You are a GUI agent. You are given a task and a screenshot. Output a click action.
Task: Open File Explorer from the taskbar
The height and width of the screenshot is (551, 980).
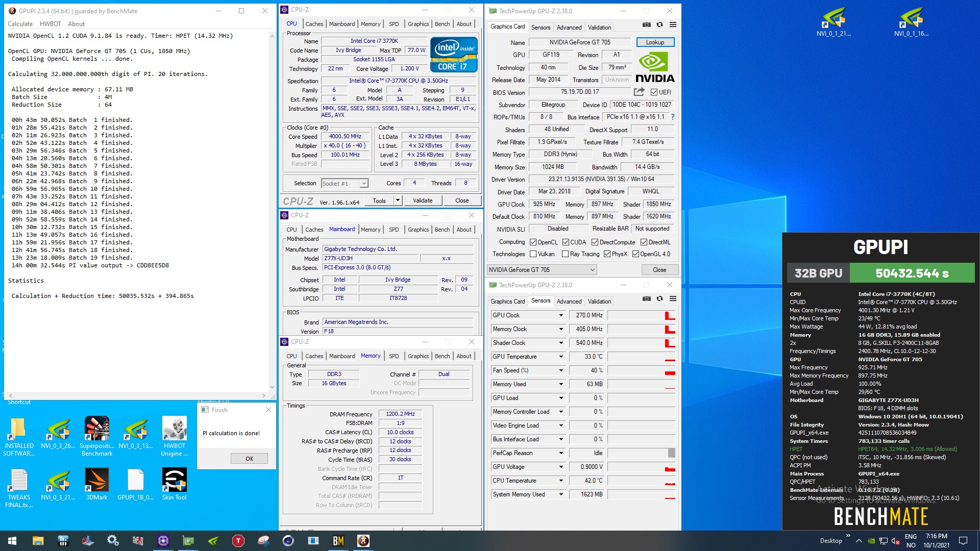point(38,541)
